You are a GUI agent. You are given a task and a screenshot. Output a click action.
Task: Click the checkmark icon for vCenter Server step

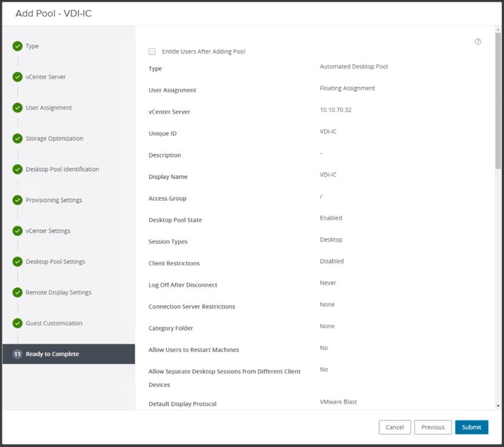[18, 77]
